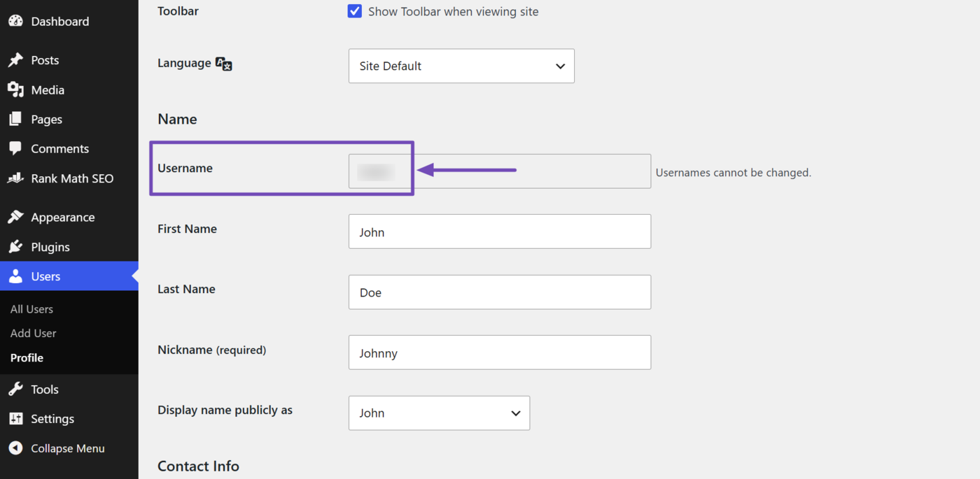Click the 'Last Name' label

pos(186,289)
